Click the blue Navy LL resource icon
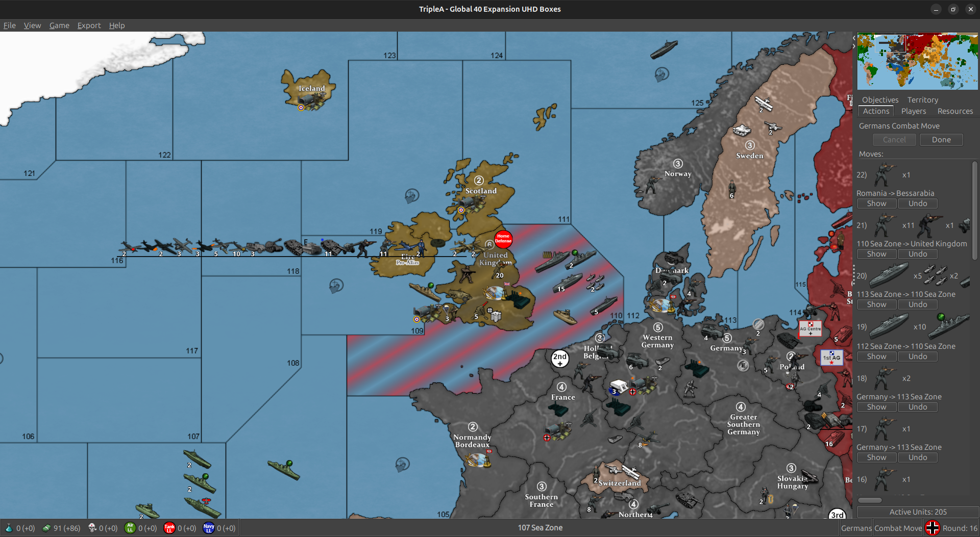Image resolution: width=980 pixels, height=537 pixels. click(209, 528)
